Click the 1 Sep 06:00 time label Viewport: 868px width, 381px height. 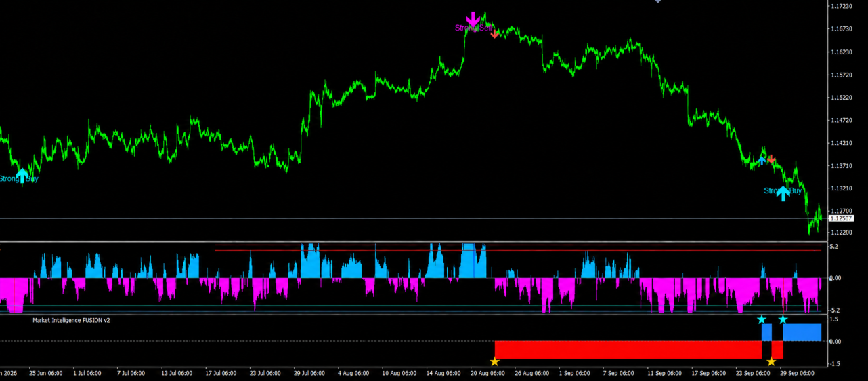576,373
